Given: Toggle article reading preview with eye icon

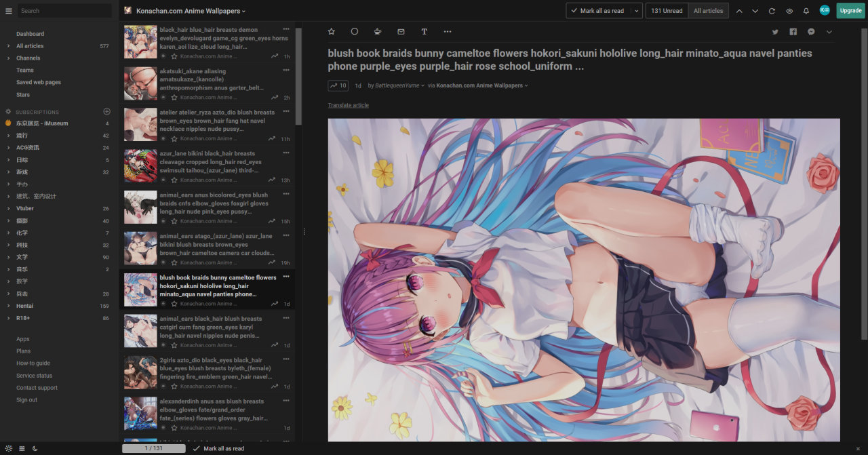Looking at the screenshot, I should 789,11.
